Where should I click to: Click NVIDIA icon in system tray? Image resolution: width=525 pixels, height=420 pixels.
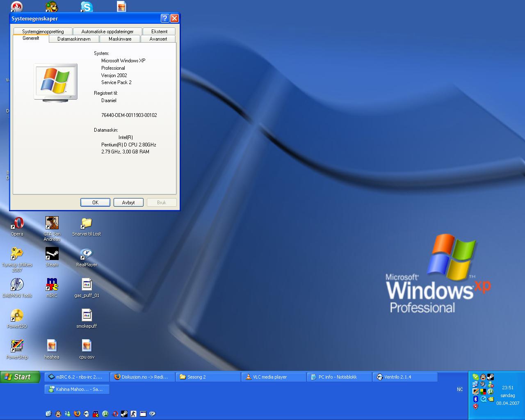(x=491, y=399)
